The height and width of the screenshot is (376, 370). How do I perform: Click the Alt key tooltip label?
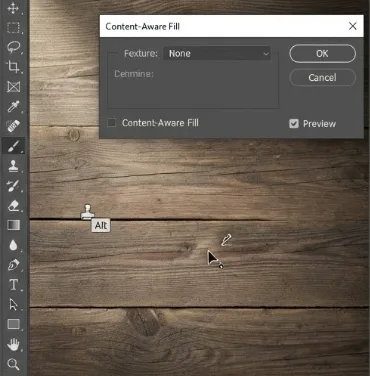click(101, 226)
